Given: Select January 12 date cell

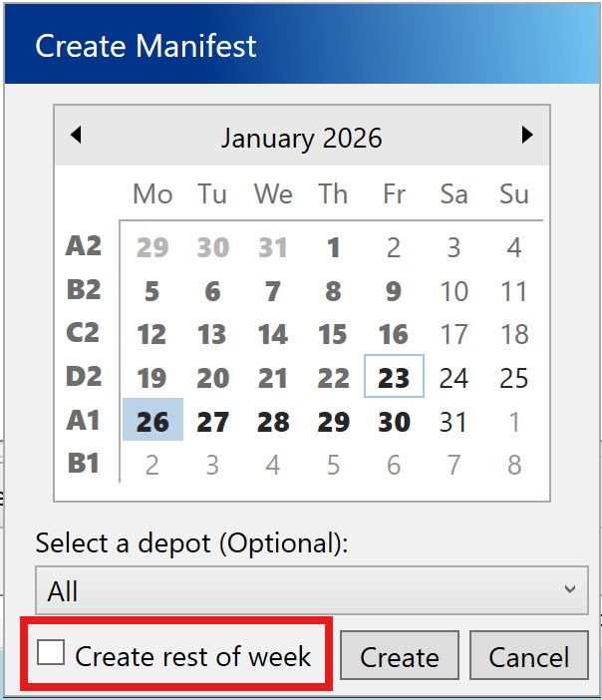Looking at the screenshot, I should click(152, 334).
